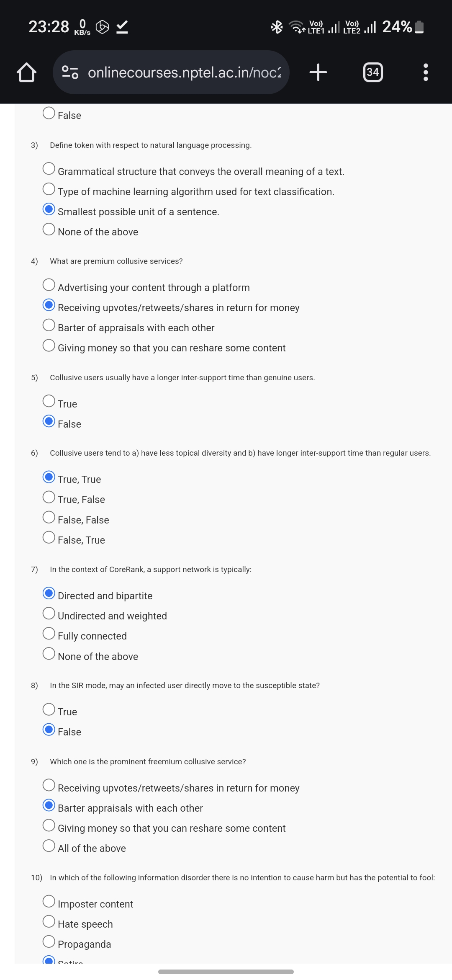Click the nptel URL address bar

point(184,72)
